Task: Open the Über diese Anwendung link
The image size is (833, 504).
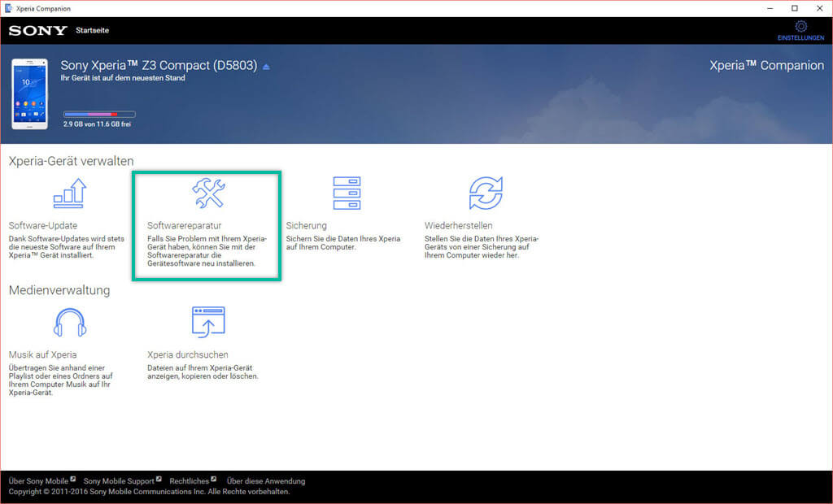Action: (266, 481)
